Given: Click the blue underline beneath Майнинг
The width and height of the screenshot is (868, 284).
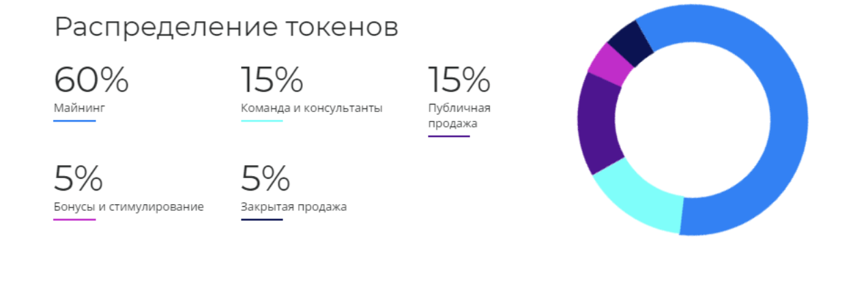Looking at the screenshot, I should point(74,121).
